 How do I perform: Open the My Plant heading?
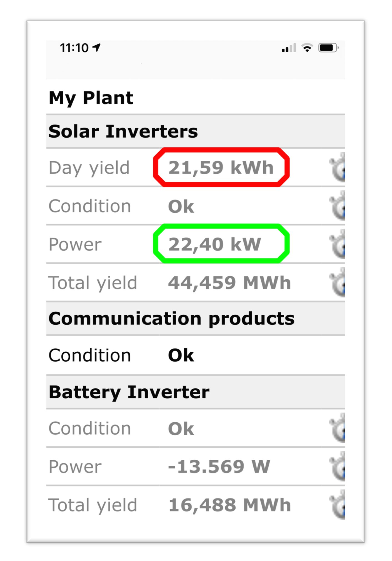[91, 98]
